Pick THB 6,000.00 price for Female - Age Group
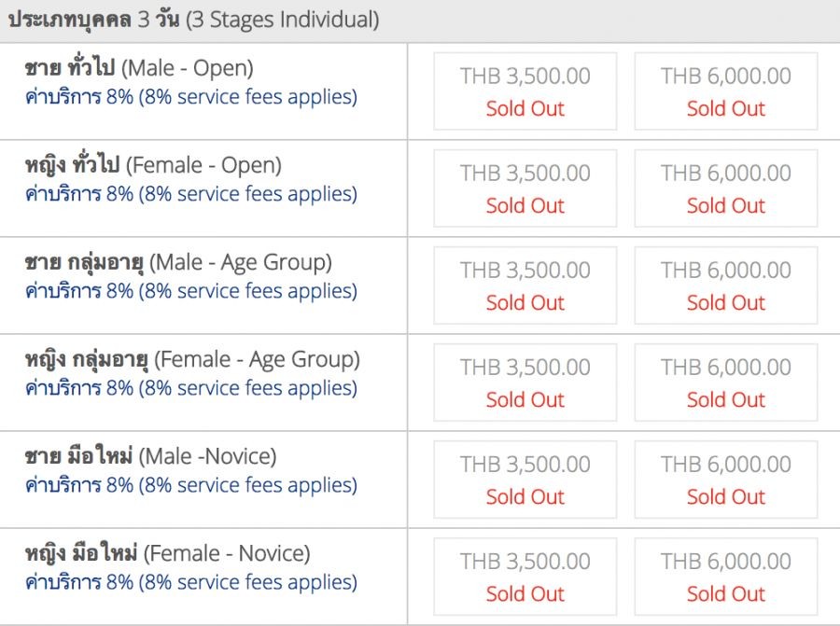 point(726,383)
